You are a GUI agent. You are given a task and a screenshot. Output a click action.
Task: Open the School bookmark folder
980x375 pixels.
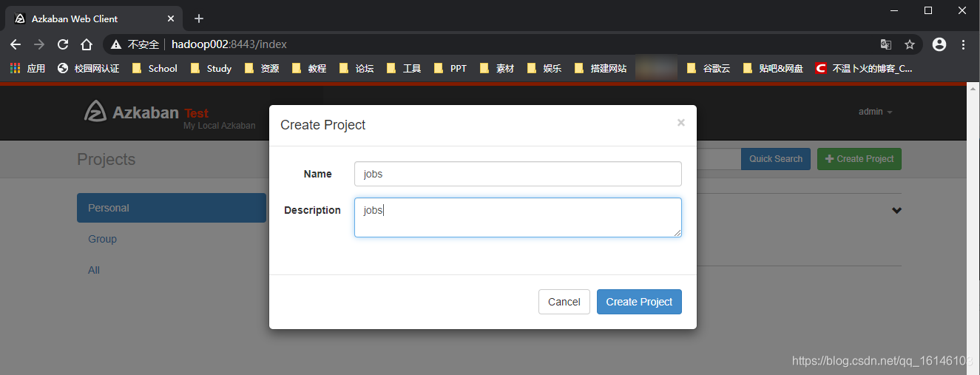155,68
